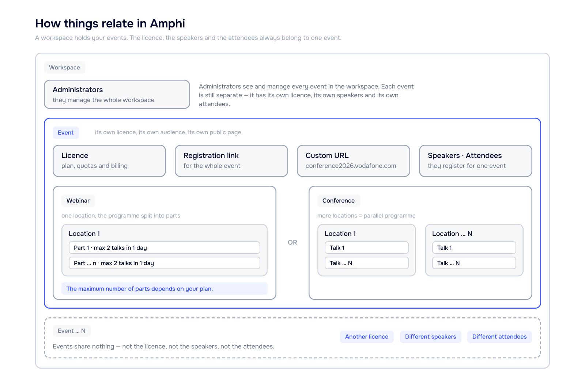Screen dimensions: 585x392
Task: Click the blue Event tag
Action: [x=66, y=133]
